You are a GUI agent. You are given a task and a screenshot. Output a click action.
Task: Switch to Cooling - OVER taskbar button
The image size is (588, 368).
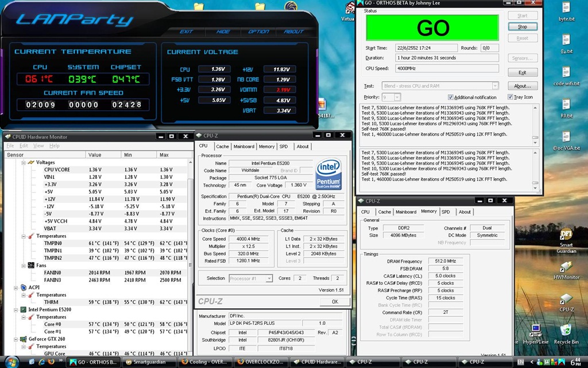pyautogui.click(x=206, y=362)
